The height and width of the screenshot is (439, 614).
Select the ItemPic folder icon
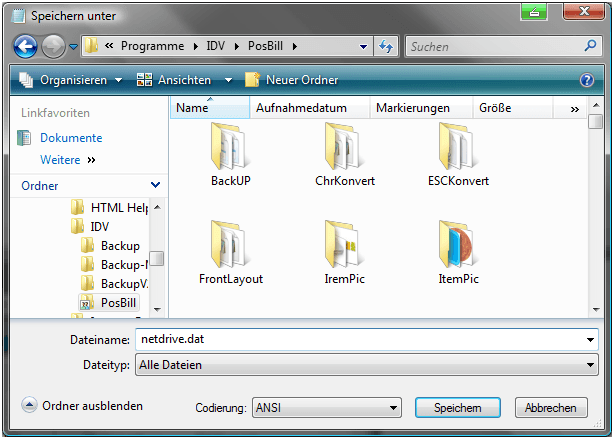point(458,253)
